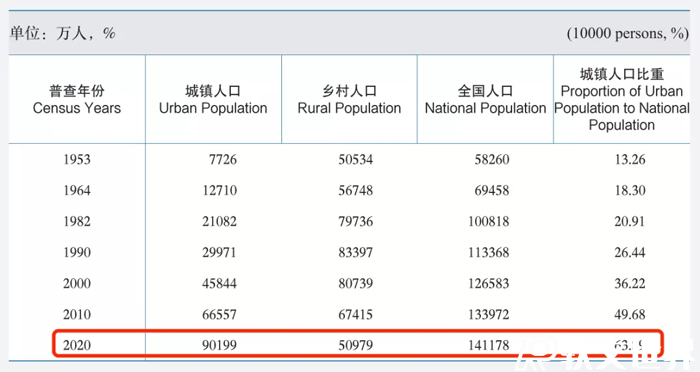Viewport: 700px width, 372px height.
Task: Select proportion value 49.68
Action: tap(629, 314)
